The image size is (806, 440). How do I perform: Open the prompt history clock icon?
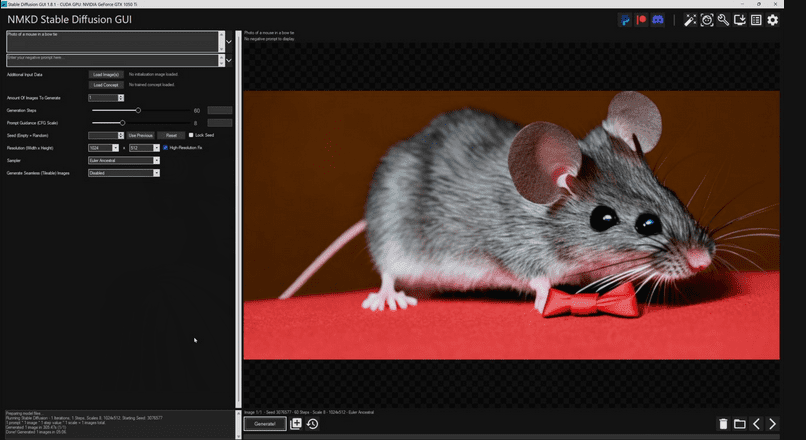(x=312, y=424)
